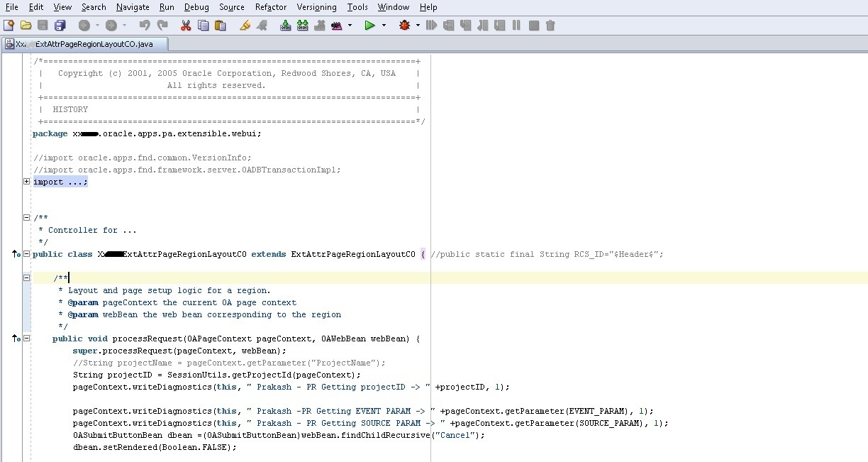Open the Run menu
Viewport: 868px width, 462px height.
[x=167, y=7]
